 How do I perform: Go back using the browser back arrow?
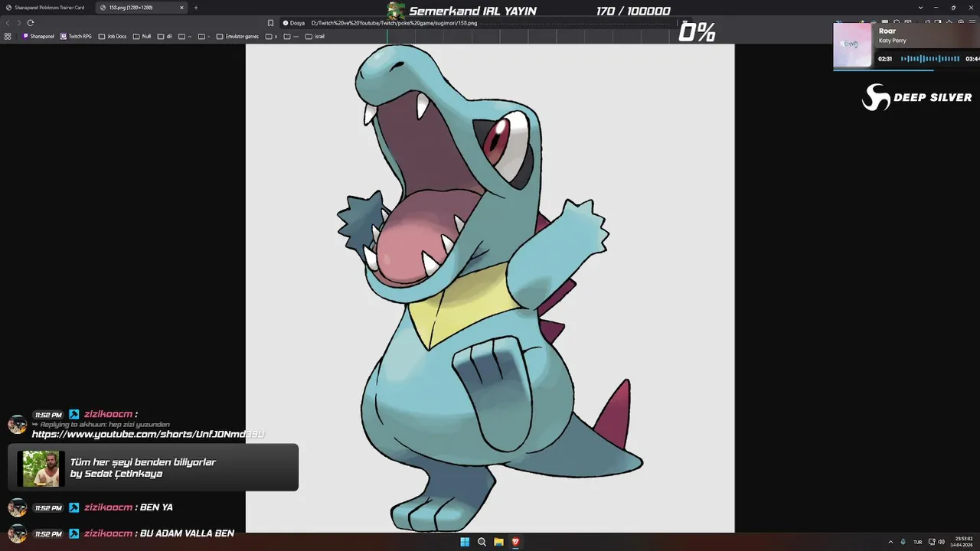[8, 23]
